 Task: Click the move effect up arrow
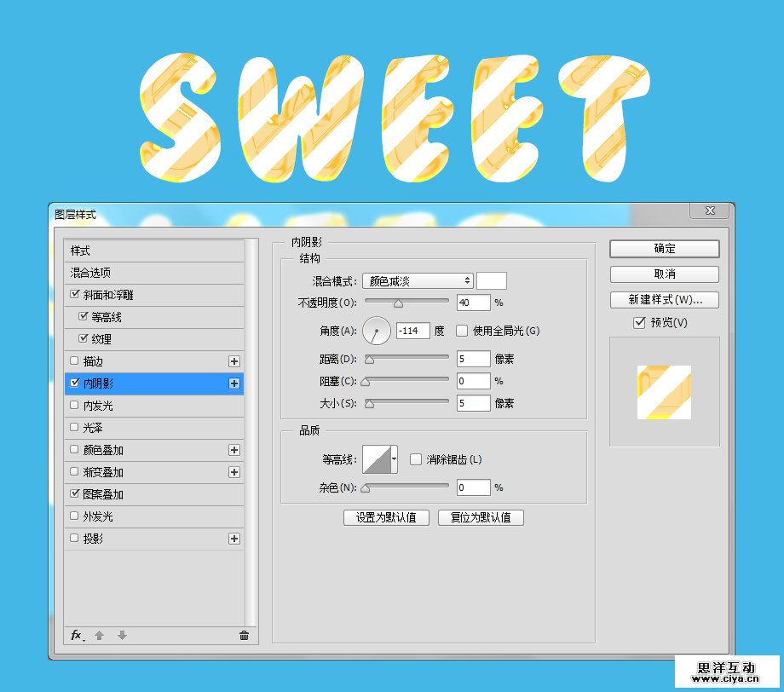[99, 636]
